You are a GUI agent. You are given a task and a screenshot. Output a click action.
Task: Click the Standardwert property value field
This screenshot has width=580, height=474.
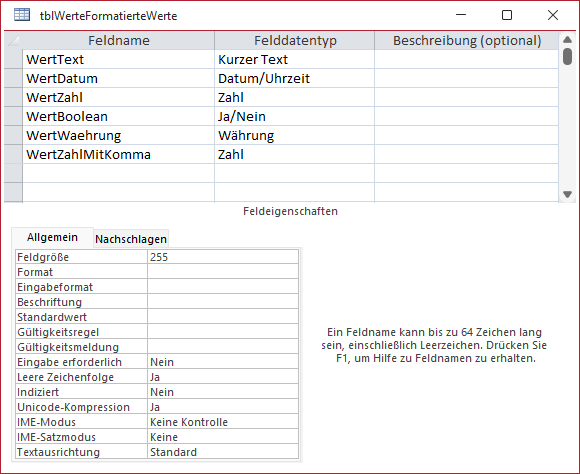(223, 317)
